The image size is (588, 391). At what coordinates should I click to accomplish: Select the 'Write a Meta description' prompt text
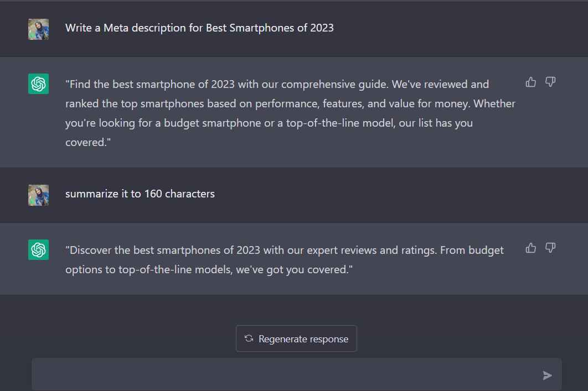coord(199,28)
